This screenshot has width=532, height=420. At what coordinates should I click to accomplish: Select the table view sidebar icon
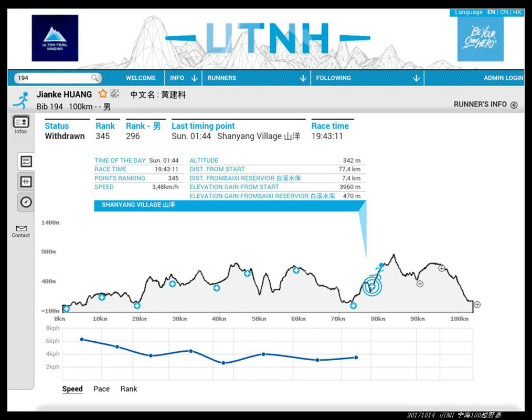tap(26, 182)
